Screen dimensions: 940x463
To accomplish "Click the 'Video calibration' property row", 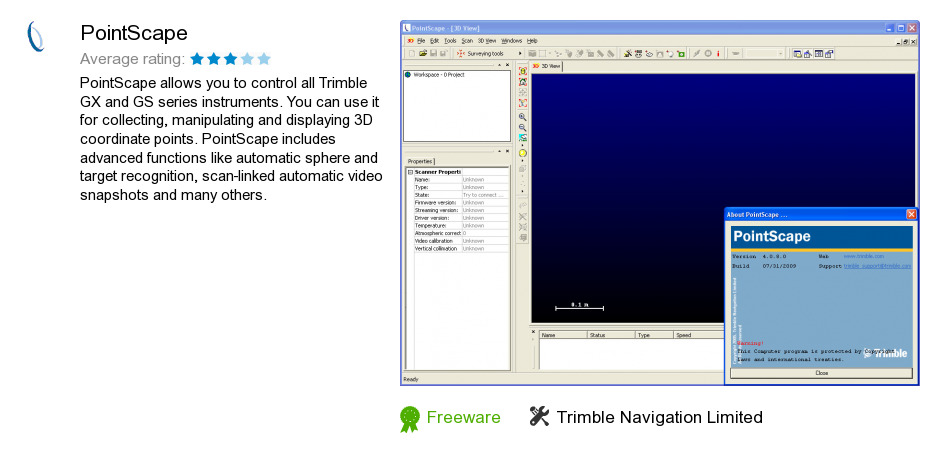I will pos(461,240).
